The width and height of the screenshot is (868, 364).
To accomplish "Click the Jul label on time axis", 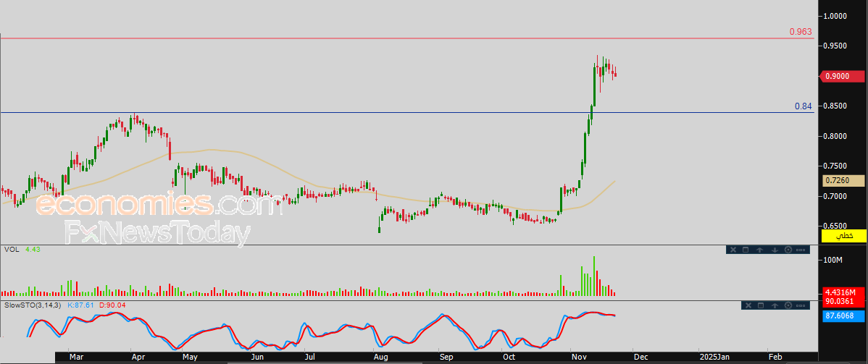I will (x=310, y=357).
